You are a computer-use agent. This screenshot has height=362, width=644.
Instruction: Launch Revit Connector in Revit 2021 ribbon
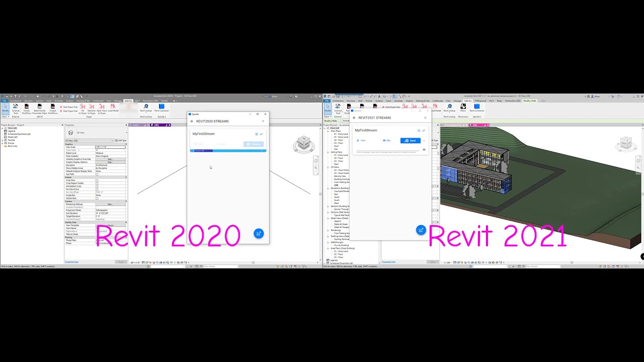tap(477, 108)
